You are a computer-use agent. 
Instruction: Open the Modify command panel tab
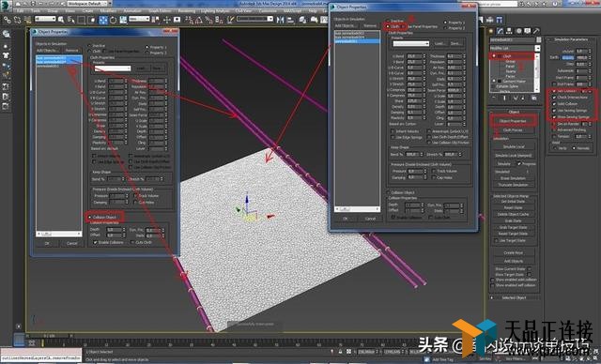coord(501,31)
